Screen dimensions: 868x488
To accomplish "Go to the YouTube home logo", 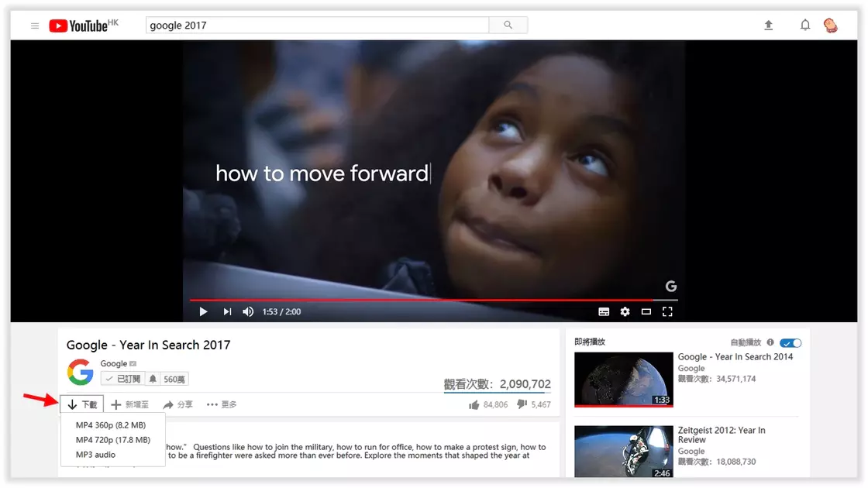I will 84,26.
